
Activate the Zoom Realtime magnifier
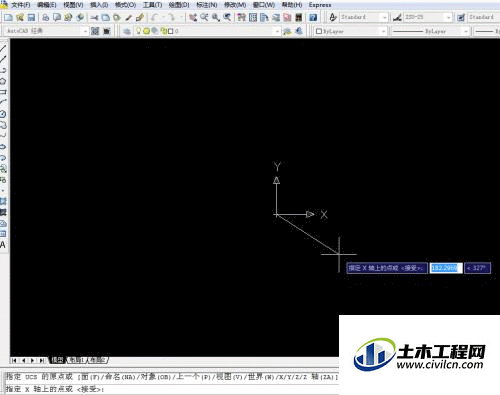[x=204, y=17]
